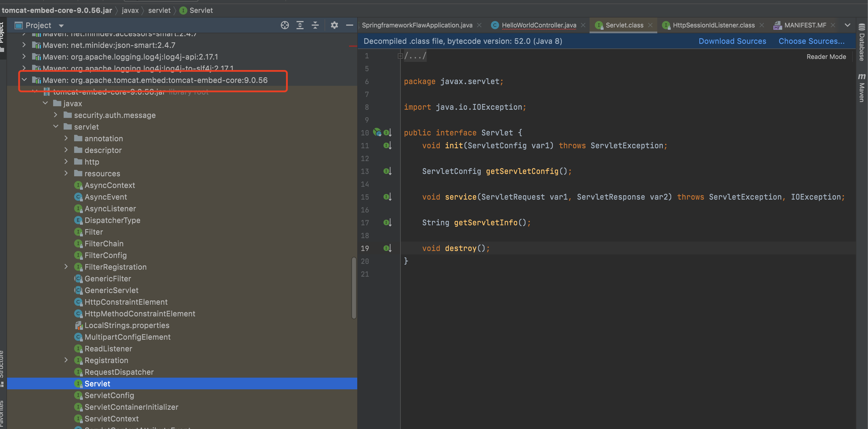The image size is (868, 429).
Task: Click the implementations gutter icon on line 11
Action: (387, 146)
